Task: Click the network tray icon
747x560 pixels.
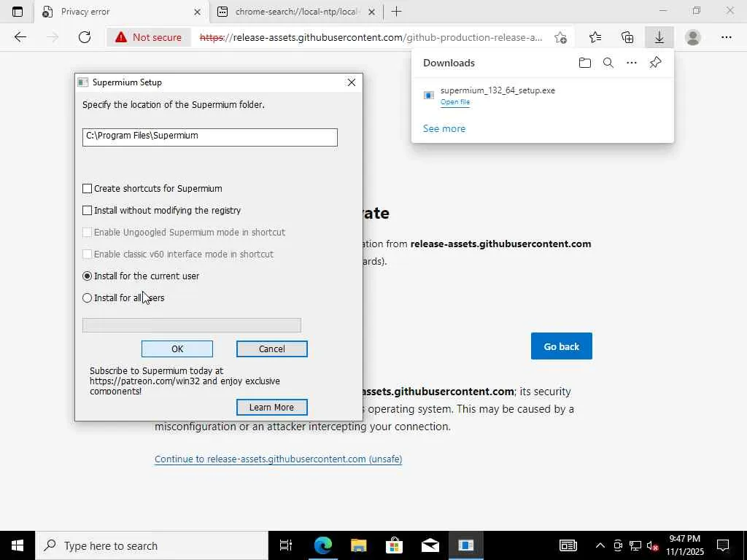Action: pyautogui.click(x=635, y=545)
